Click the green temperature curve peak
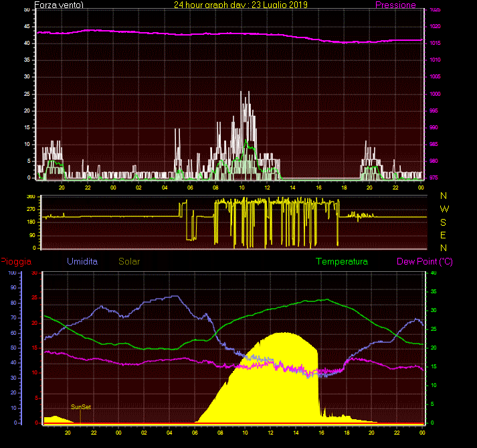 click(x=327, y=299)
